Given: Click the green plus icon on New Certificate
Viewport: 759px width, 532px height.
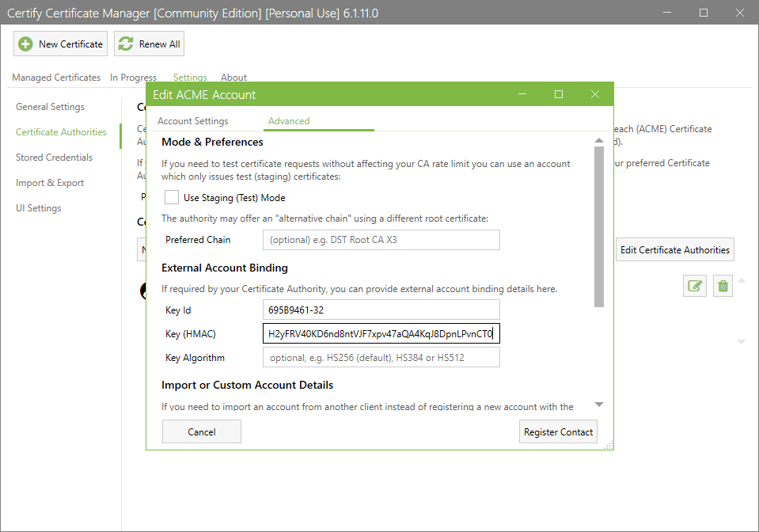Looking at the screenshot, I should pyautogui.click(x=25, y=44).
